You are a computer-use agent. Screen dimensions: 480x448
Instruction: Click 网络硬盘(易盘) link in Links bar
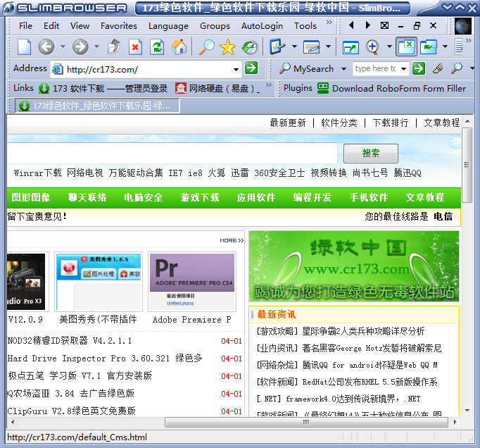click(218, 89)
